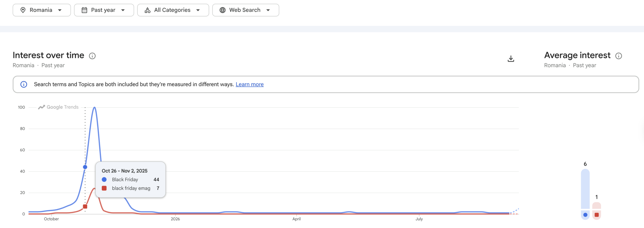Click the average value 6 above the blue bar
The image size is (644, 228).
point(585,164)
